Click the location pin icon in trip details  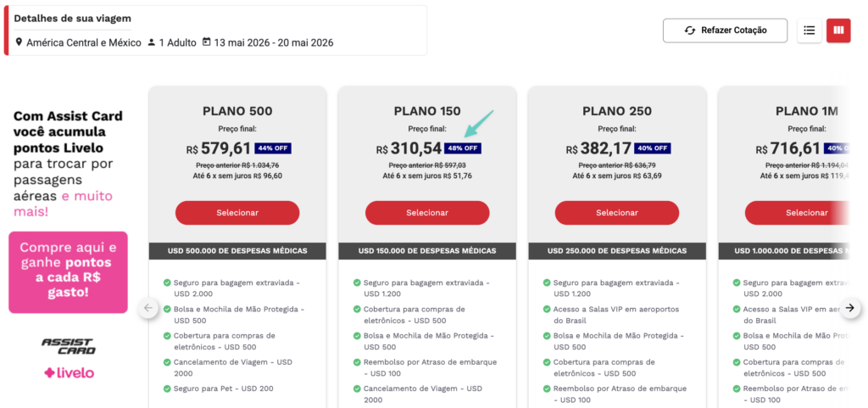(x=19, y=42)
